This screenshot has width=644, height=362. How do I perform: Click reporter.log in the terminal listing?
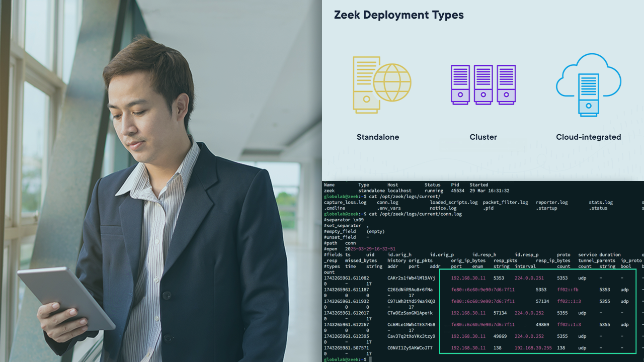pyautogui.click(x=551, y=202)
